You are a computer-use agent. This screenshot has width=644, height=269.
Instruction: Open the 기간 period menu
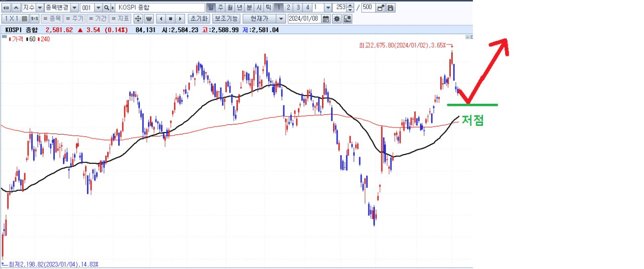click(x=97, y=19)
